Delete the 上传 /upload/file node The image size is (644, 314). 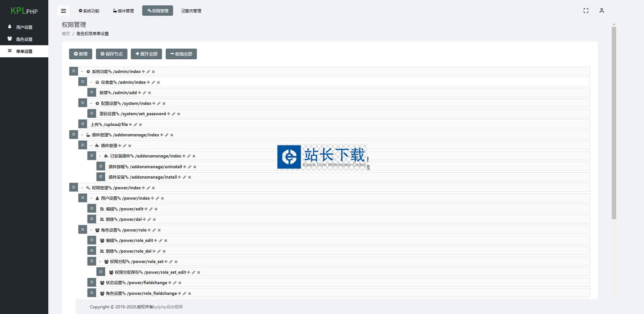point(141,125)
